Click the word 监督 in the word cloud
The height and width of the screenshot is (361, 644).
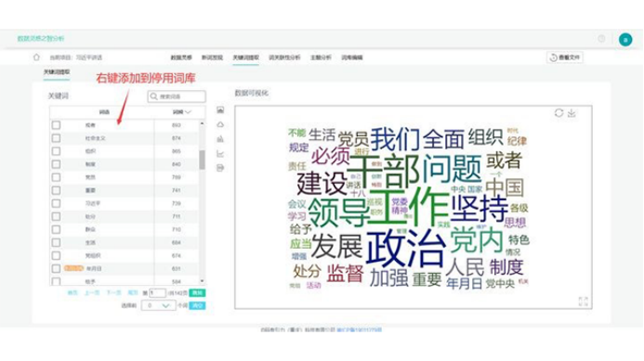point(345,273)
